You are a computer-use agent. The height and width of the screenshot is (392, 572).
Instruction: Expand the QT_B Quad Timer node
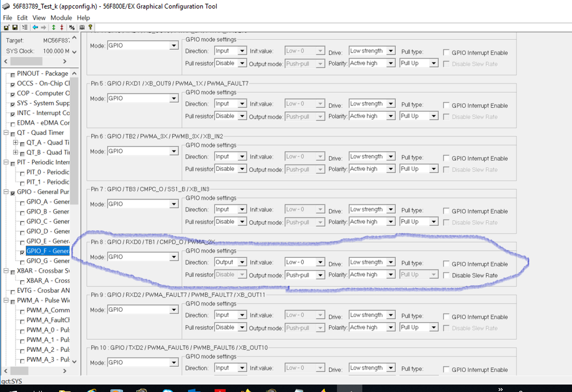click(15, 152)
